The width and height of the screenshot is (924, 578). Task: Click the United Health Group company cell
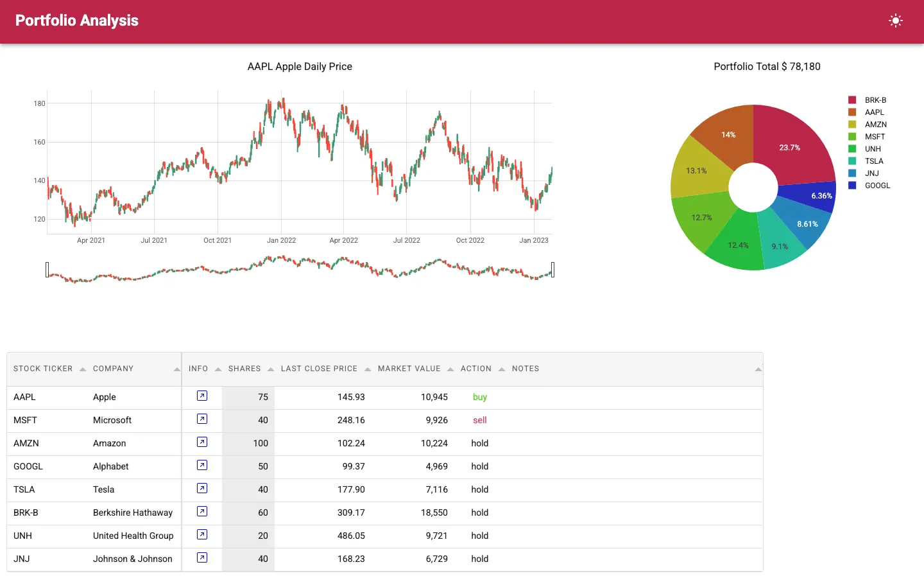tap(133, 536)
